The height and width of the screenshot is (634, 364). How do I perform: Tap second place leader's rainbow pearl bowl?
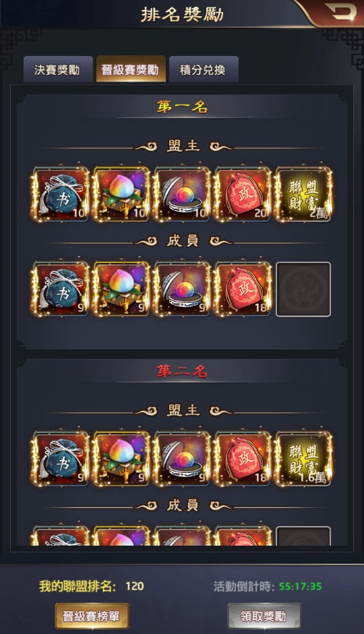coord(182,459)
